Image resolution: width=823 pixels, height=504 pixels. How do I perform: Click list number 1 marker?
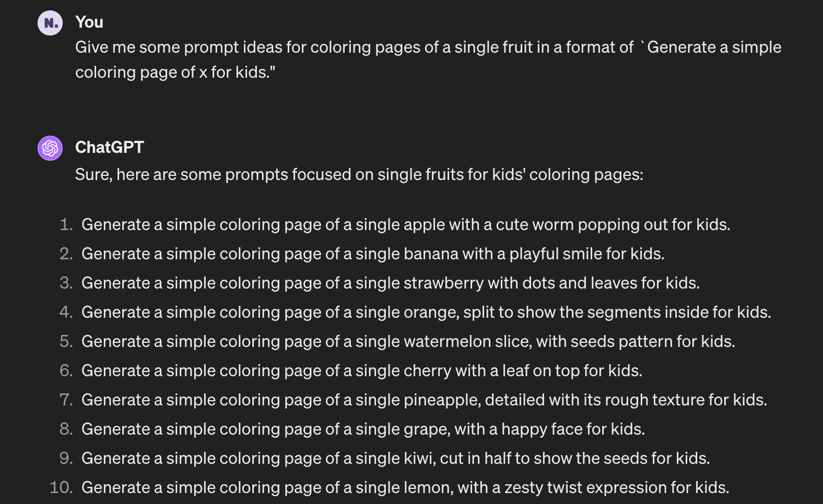pyautogui.click(x=66, y=224)
